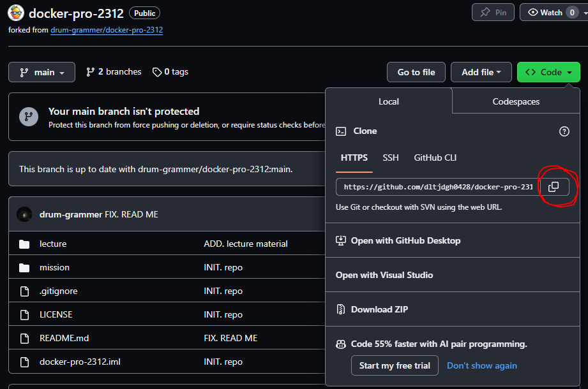Click the drum-grammer commit avatar
The image size is (588, 389).
24,214
